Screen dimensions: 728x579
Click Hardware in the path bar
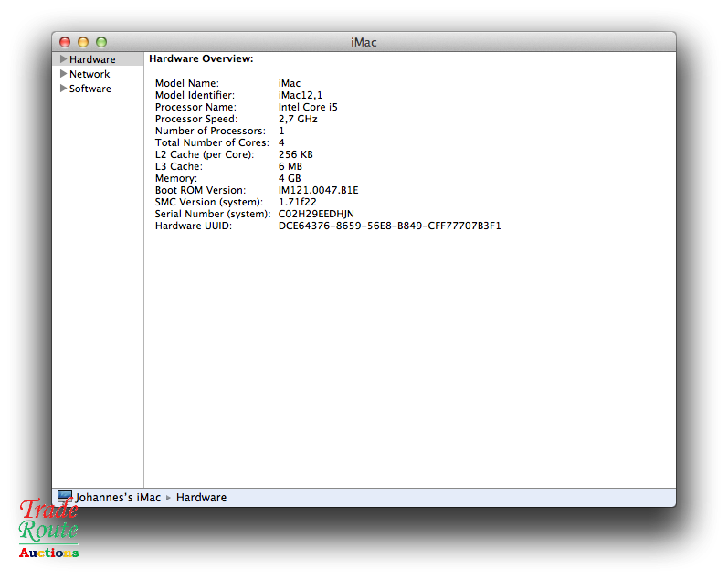coord(202,498)
